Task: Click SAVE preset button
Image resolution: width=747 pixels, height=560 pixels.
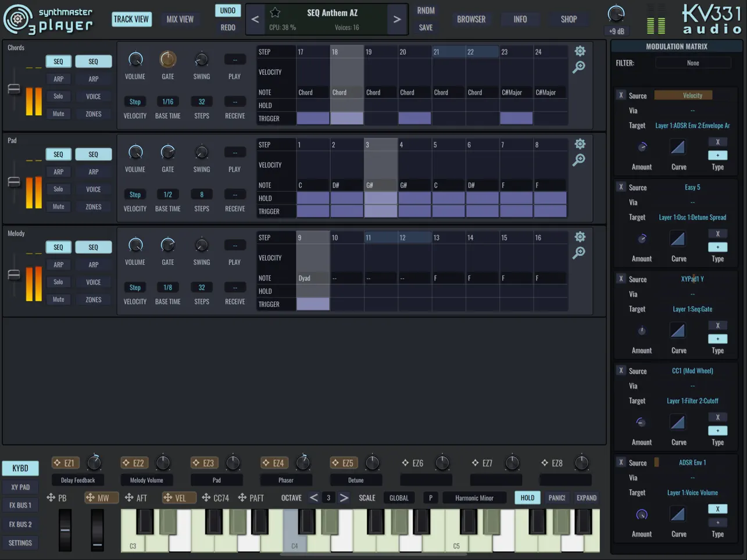Action: 426,27
